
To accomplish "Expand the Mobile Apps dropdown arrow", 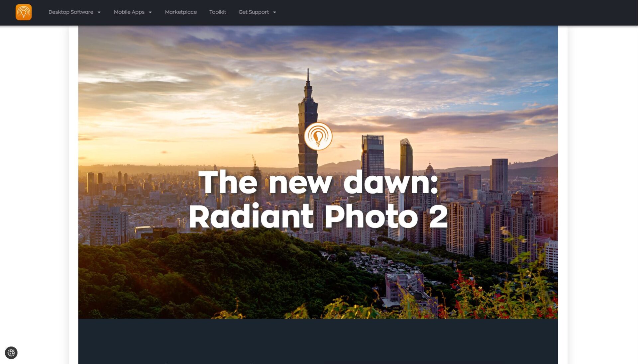I will point(150,12).
